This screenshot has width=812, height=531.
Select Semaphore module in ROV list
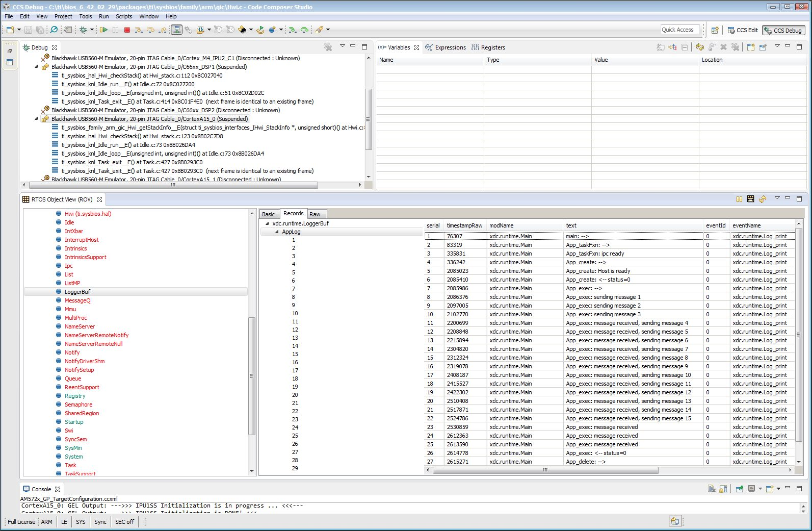tap(78, 404)
